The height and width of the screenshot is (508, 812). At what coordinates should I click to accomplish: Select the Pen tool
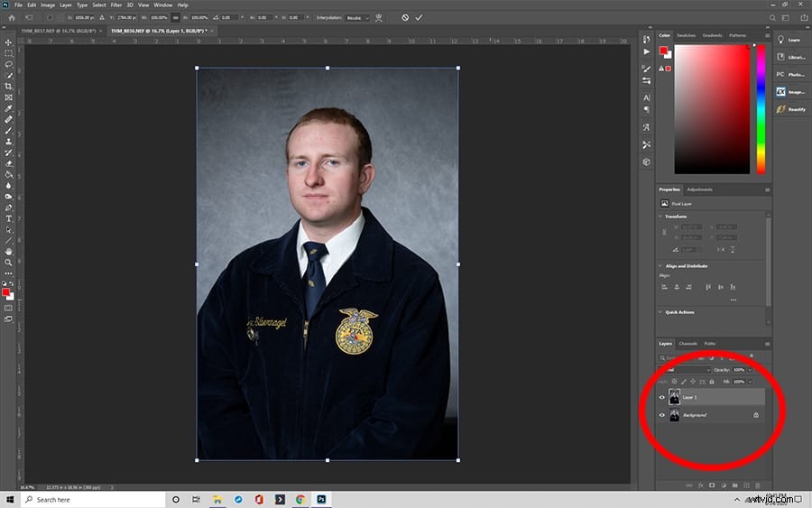coord(8,208)
